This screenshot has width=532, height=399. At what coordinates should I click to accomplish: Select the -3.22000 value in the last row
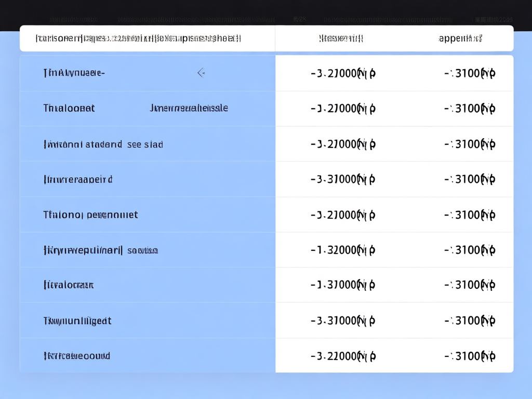click(343, 356)
